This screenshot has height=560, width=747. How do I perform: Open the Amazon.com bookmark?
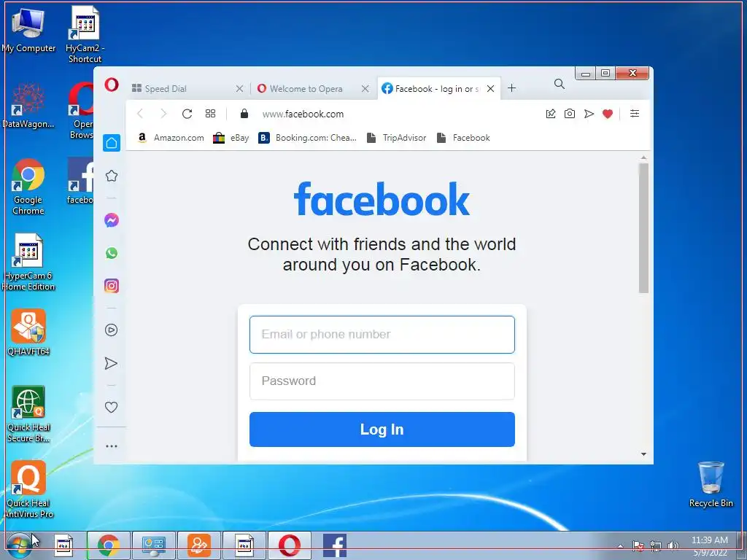point(171,138)
